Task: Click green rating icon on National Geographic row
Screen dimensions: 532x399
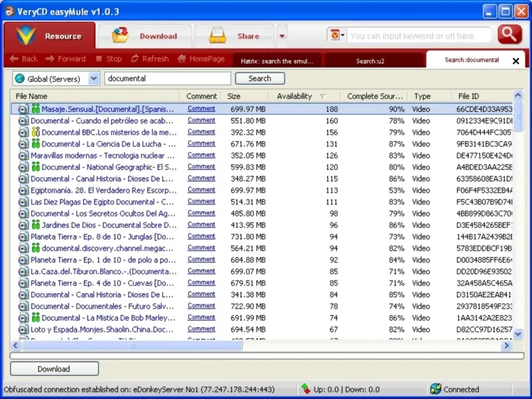Action: click(36, 167)
